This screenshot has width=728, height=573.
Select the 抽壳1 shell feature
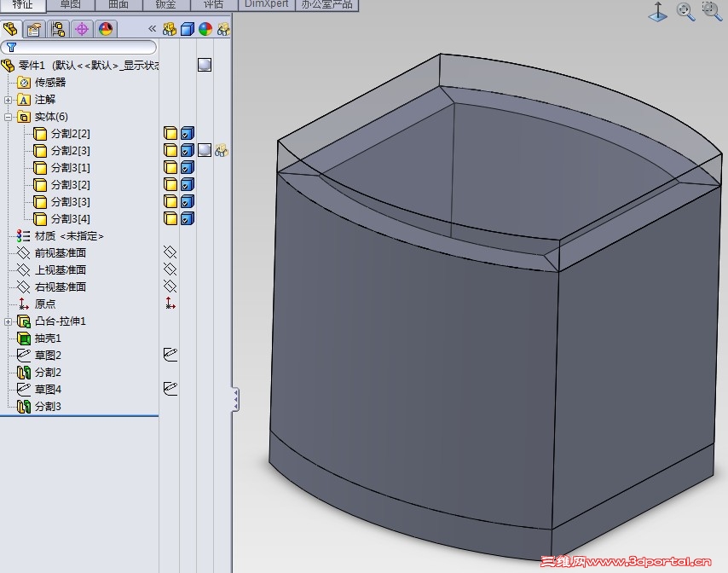(39, 339)
